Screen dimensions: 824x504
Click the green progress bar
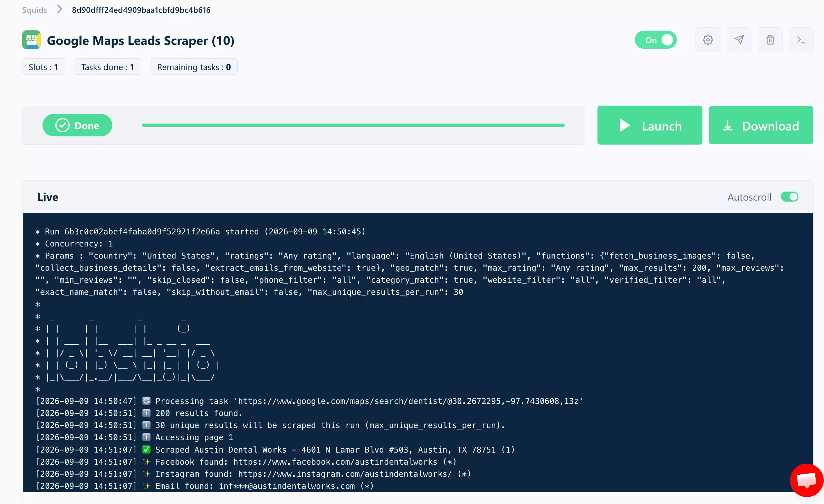(353, 125)
